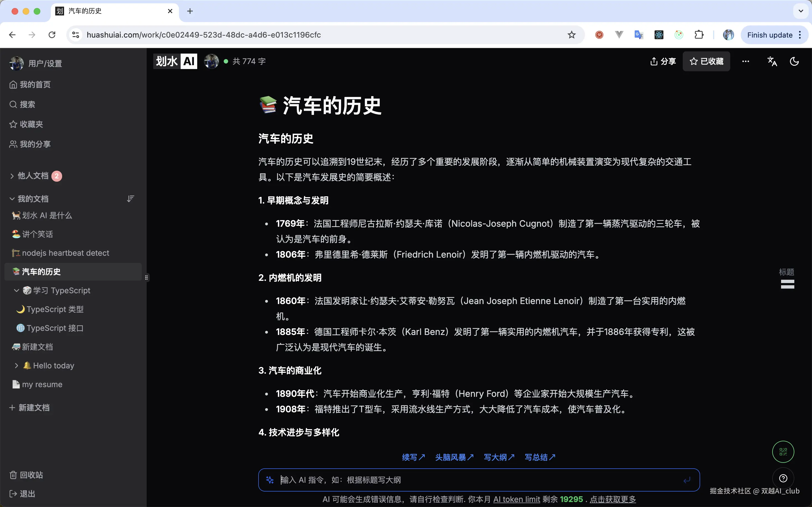812x507 pixels.
Task: Unfavorite document via 已收藏 star toggle
Action: [x=706, y=61]
